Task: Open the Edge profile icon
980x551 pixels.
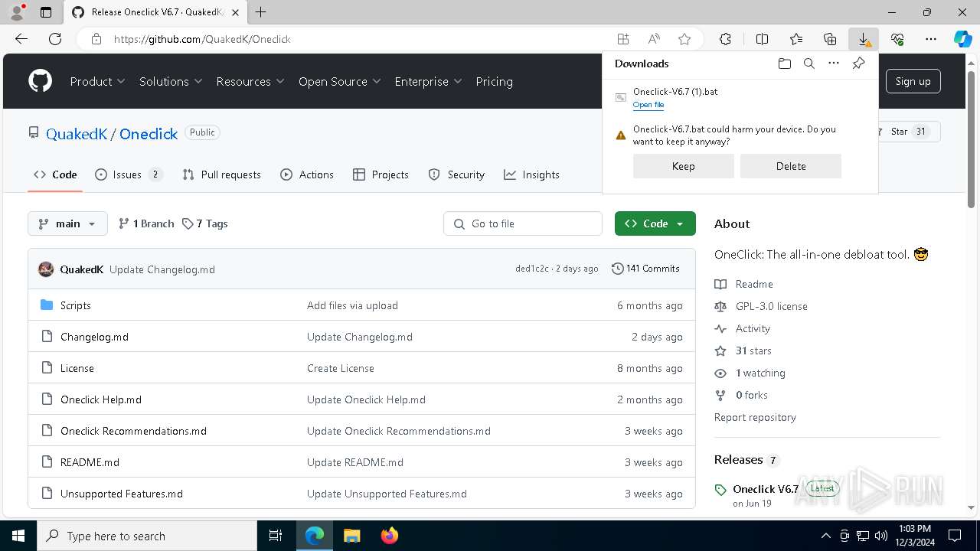Action: pos(17,12)
